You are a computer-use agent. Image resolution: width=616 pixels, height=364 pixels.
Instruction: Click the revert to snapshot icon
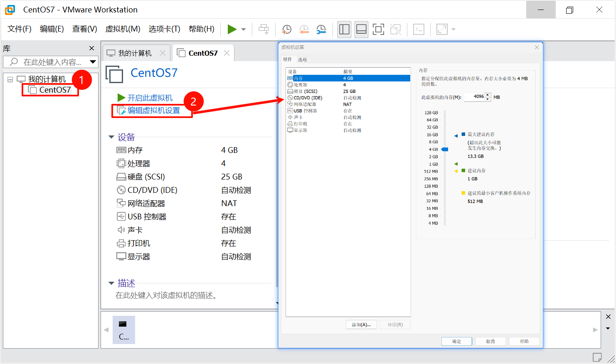(304, 29)
